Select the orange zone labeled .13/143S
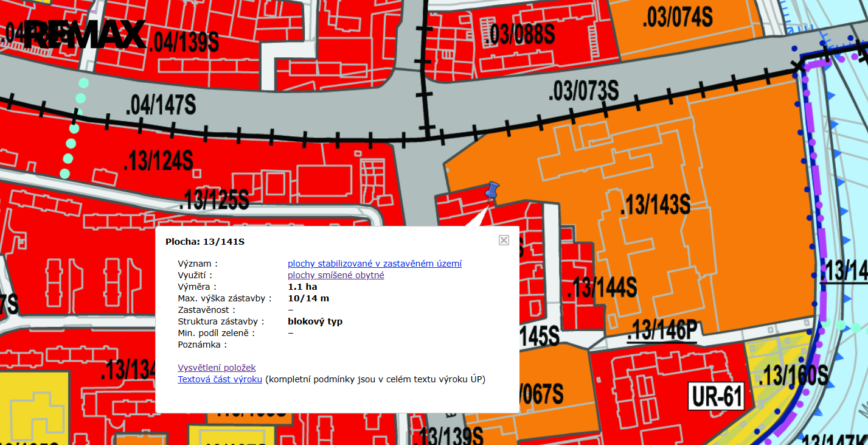The image size is (868, 445). [654, 205]
